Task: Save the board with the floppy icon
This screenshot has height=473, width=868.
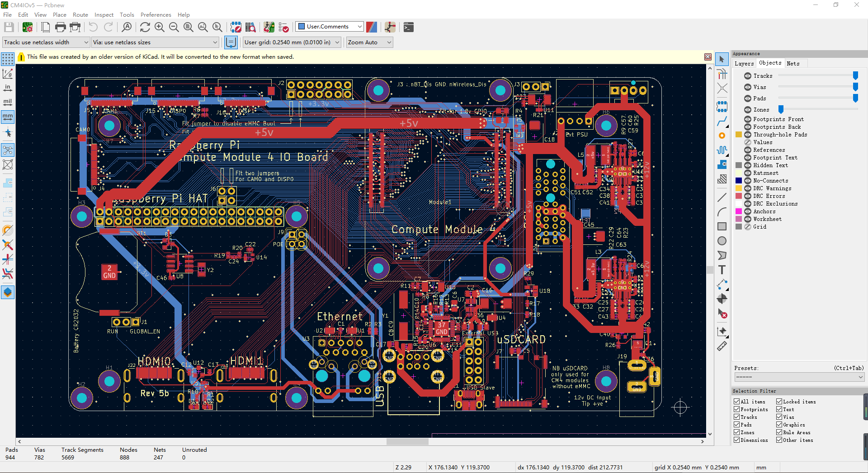Action: pos(9,27)
